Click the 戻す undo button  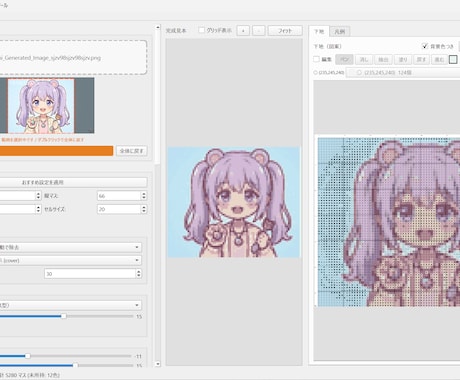(x=421, y=59)
